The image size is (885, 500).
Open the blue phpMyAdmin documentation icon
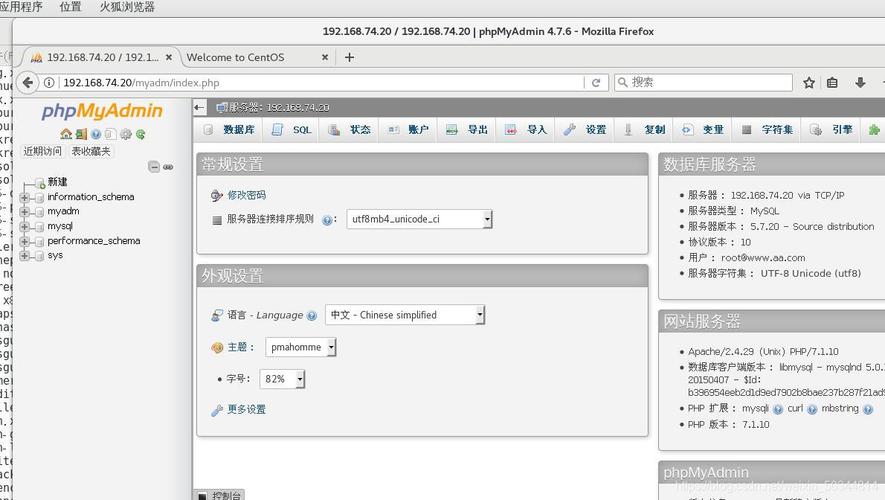click(x=96, y=134)
